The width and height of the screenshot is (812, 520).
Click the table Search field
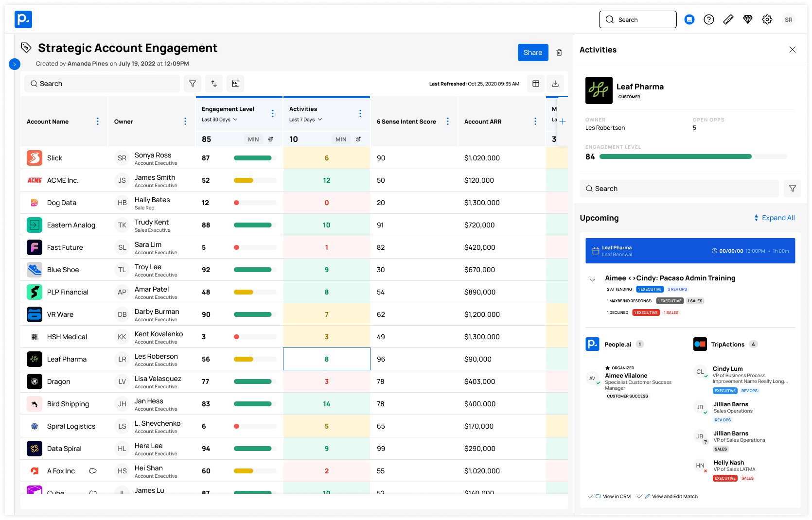pos(102,84)
